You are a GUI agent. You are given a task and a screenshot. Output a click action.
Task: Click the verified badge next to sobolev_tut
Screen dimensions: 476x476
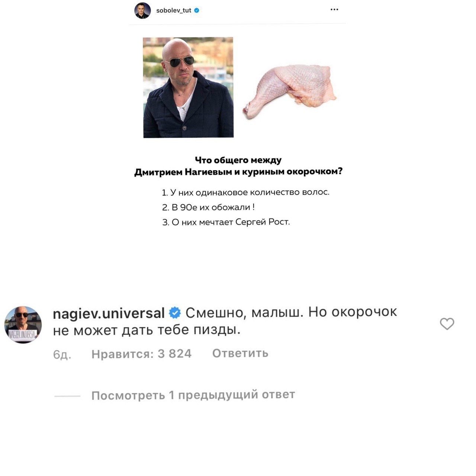click(197, 10)
